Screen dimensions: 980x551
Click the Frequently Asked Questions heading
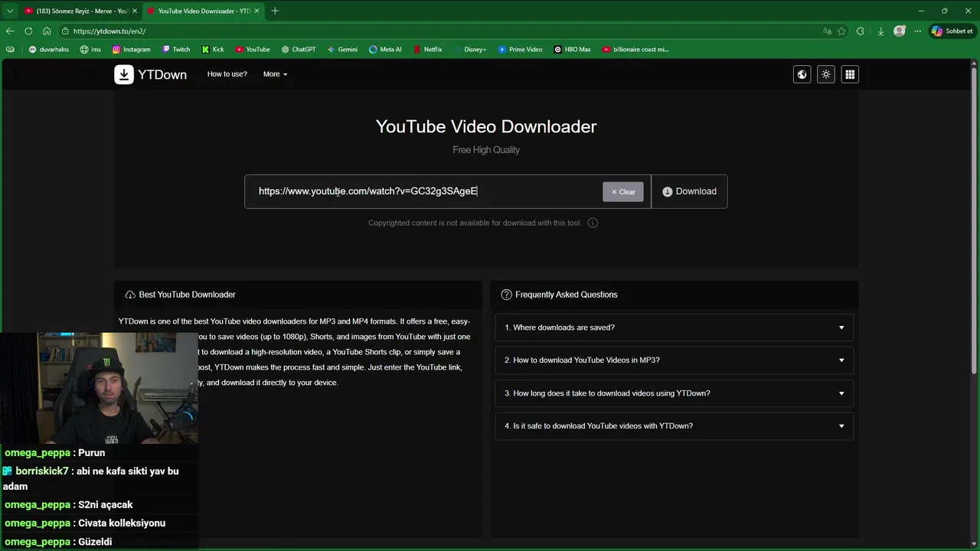click(x=567, y=295)
